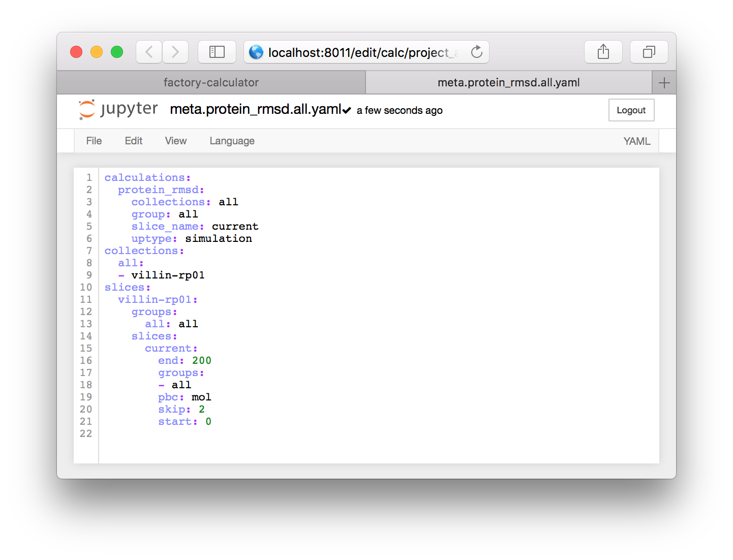The width and height of the screenshot is (733, 560).
Task: Select the meta.protein_rmsd.all.yaml tab
Action: pyautogui.click(x=509, y=83)
